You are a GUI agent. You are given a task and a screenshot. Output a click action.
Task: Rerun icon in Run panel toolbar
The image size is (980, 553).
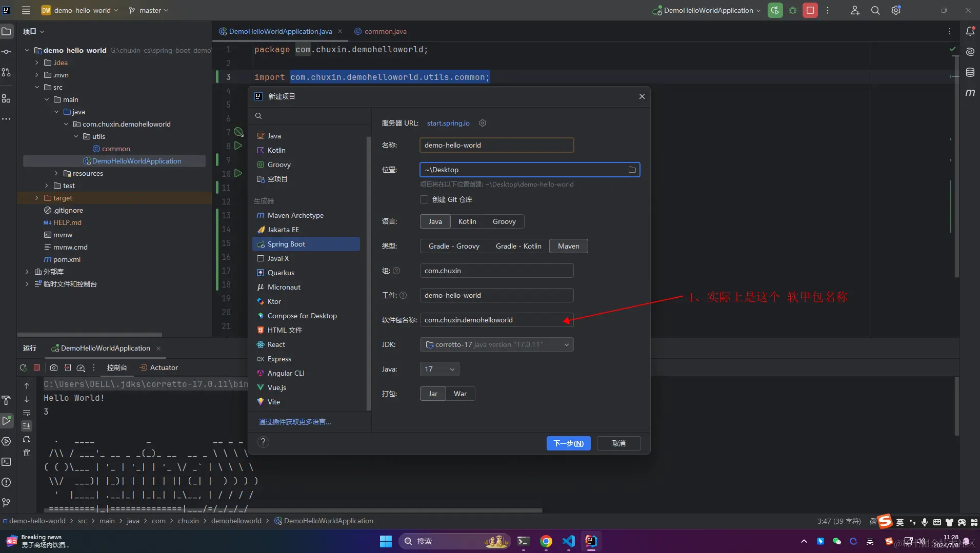(x=23, y=367)
